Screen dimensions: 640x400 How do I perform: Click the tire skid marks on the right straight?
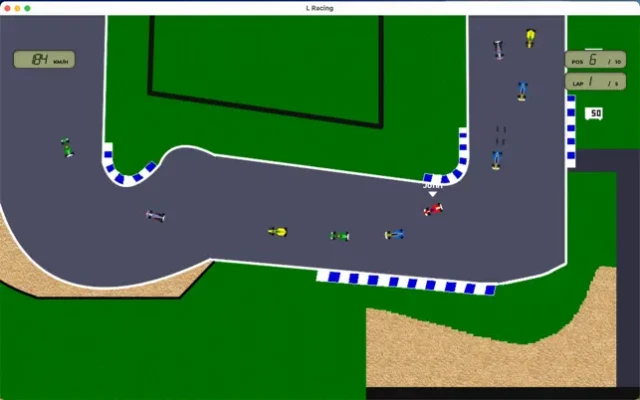501,131
